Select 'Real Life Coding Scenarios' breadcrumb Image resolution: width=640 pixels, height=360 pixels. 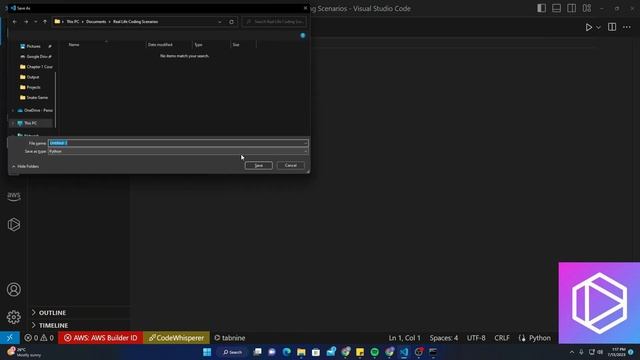pos(136,22)
